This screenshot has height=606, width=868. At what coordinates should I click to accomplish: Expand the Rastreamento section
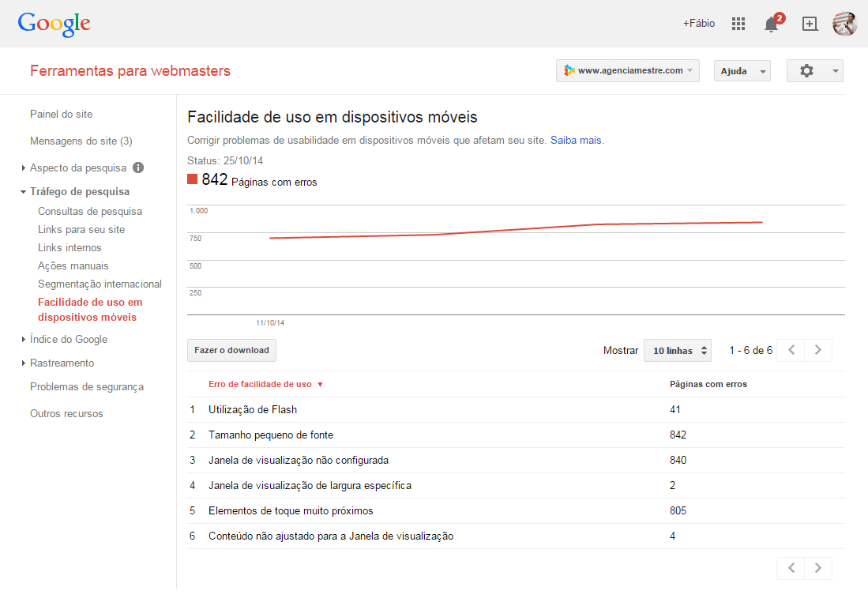point(62,363)
